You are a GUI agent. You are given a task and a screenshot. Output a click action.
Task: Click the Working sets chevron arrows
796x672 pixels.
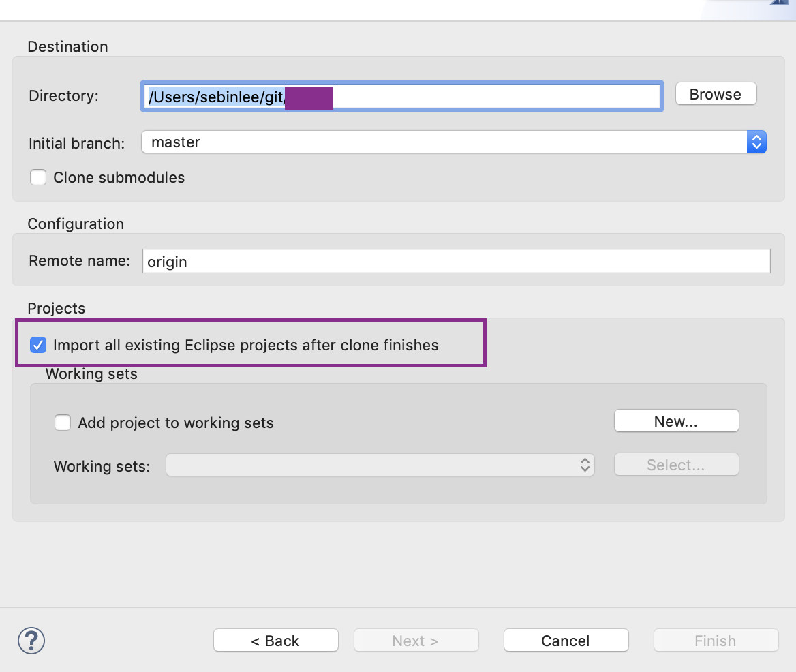click(x=585, y=465)
